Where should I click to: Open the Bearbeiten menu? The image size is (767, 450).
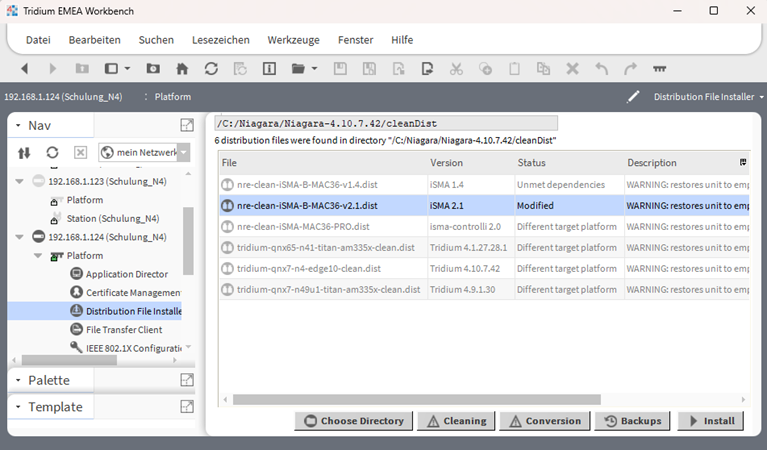point(94,40)
